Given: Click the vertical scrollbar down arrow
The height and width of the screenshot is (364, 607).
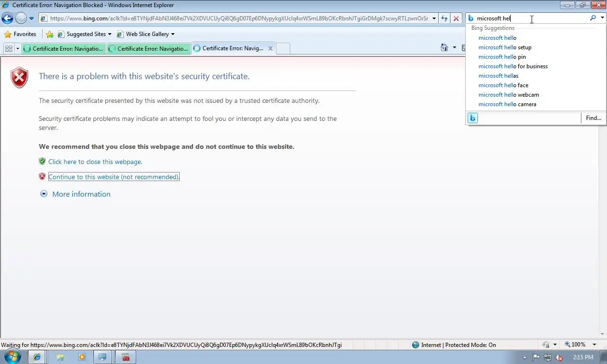Looking at the screenshot, I should pos(603,334).
